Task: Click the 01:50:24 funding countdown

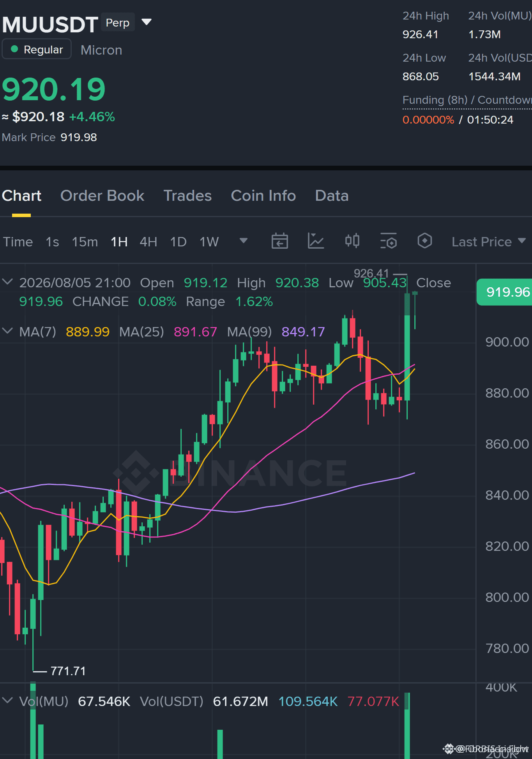Action: [x=490, y=120]
